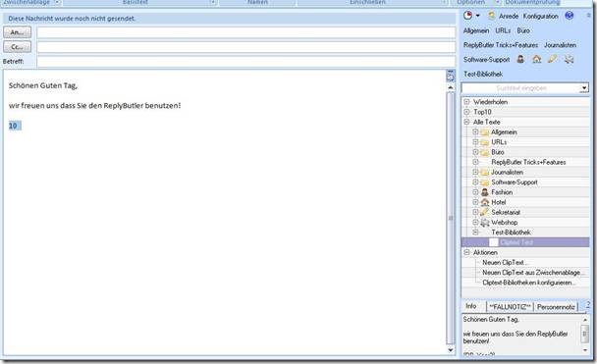The width and height of the screenshot is (597, 364).
Task: Click the red clock icon in the ReplyButler toolbar
Action: point(467,16)
